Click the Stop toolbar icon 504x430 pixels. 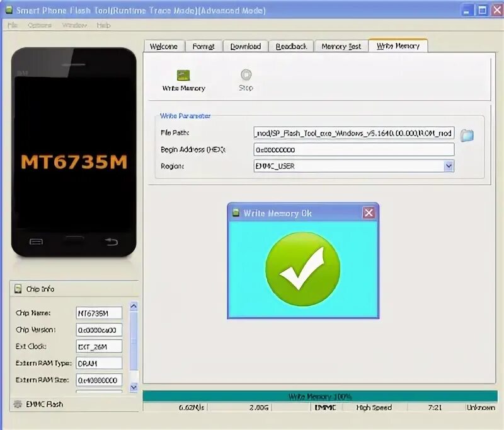[x=246, y=74]
